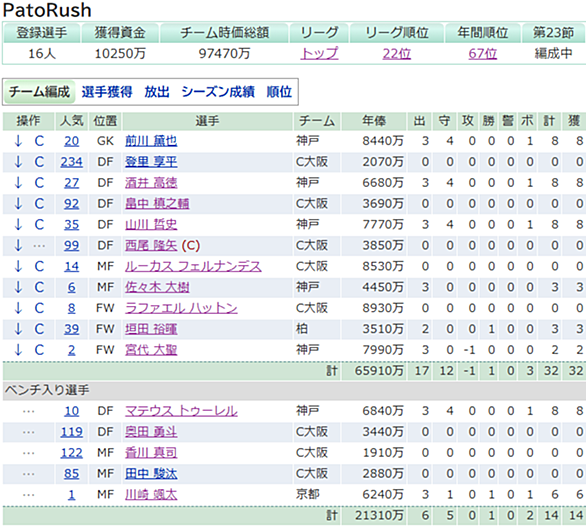Viewport: 586px width, 527px height.
Task: Open player 佐々木 大樹 link
Action: (x=157, y=287)
